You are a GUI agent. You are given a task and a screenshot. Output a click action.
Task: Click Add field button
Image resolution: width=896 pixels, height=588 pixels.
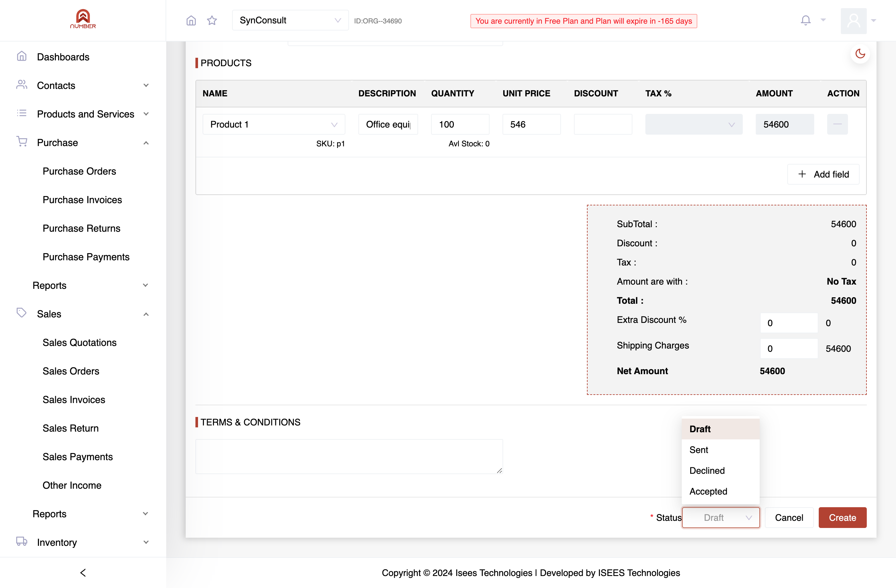pos(823,174)
